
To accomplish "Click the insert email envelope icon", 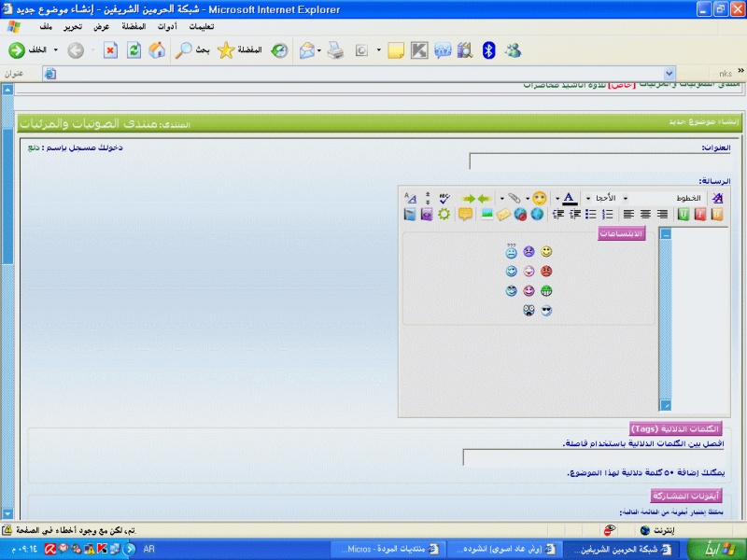I will coord(503,215).
